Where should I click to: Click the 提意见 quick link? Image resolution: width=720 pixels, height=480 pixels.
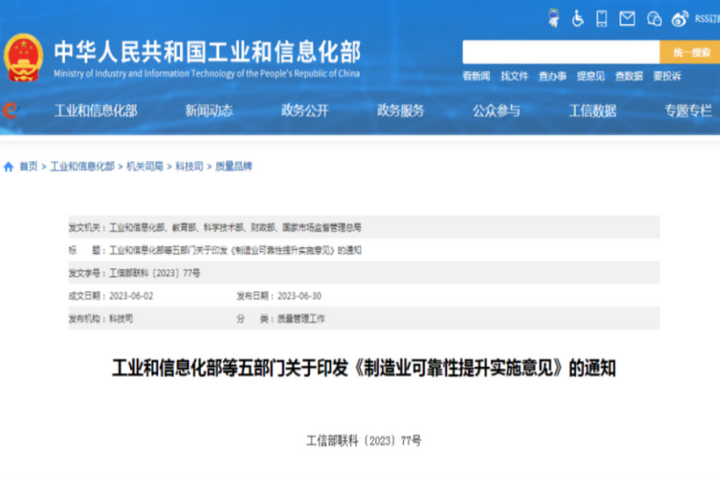[x=591, y=76]
